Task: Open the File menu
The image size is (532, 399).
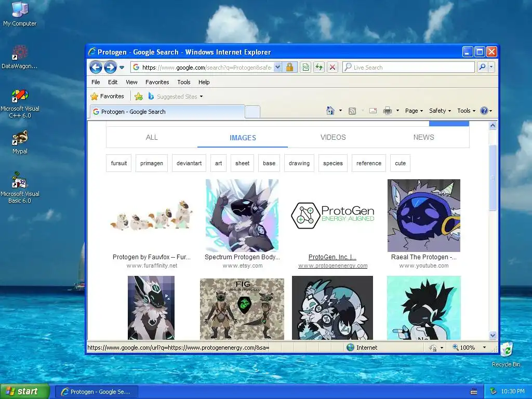Action: coord(96,82)
